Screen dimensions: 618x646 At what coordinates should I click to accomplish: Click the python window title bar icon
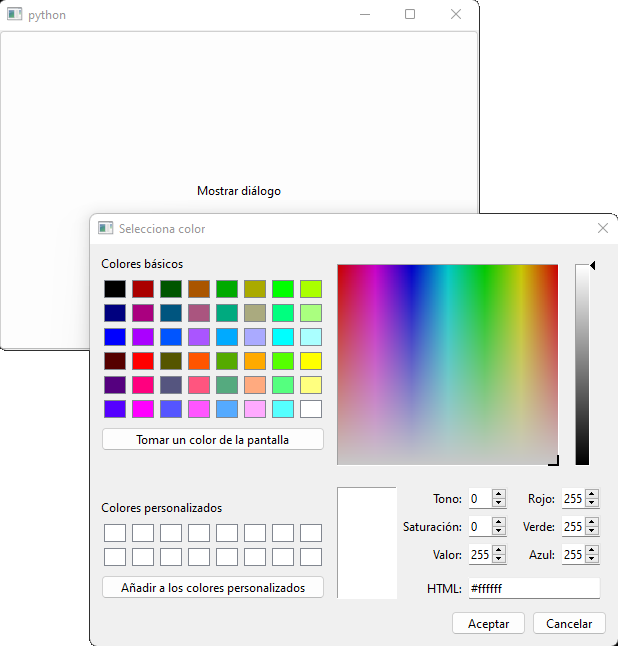tap(14, 14)
